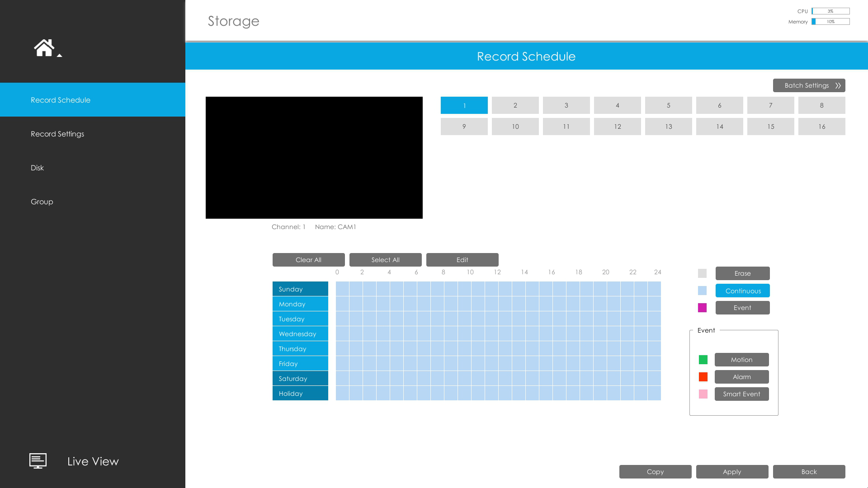
Task: Open Record Settings menu item
Action: click(92, 133)
